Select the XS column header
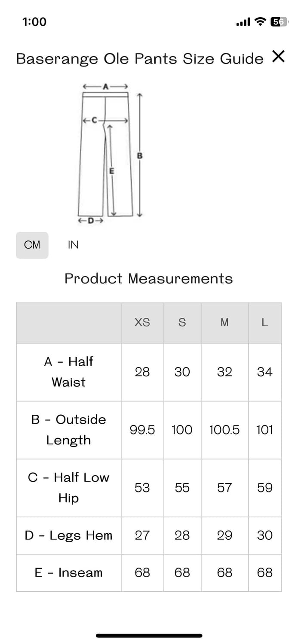Image resolution: width=298 pixels, height=644 pixels. point(142,323)
